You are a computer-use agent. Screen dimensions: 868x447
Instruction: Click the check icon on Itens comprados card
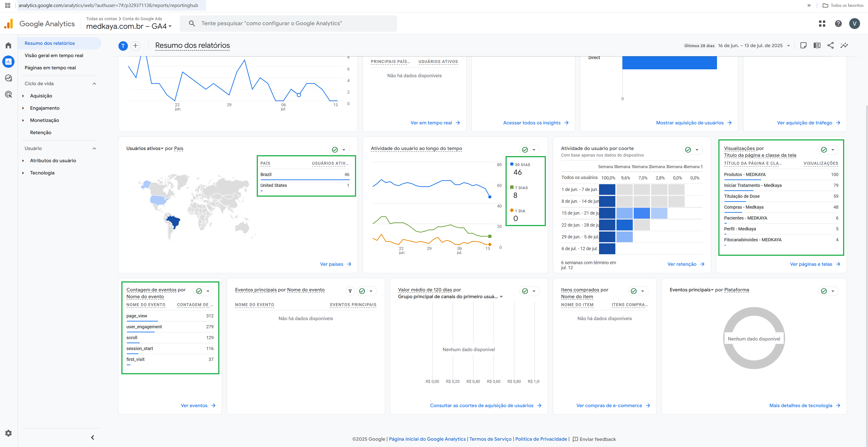click(634, 291)
